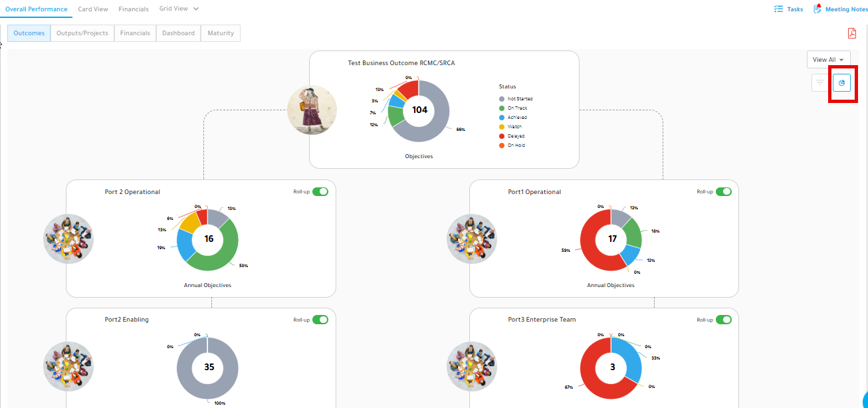Open Tasks checklist icon
Screen dimensions: 868x408
[778, 9]
